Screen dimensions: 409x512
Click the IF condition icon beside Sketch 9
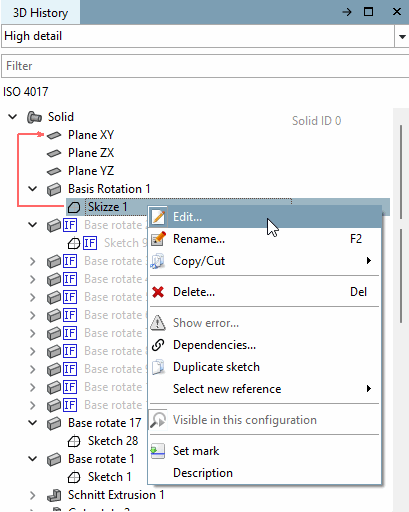90,243
